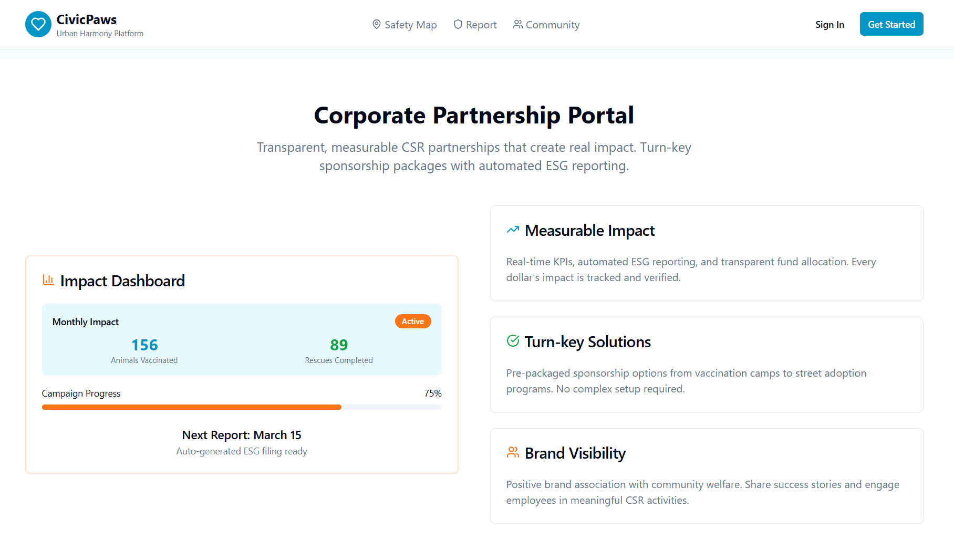The image size is (954, 560).
Task: Click the Safety Map pin icon
Action: pos(377,24)
